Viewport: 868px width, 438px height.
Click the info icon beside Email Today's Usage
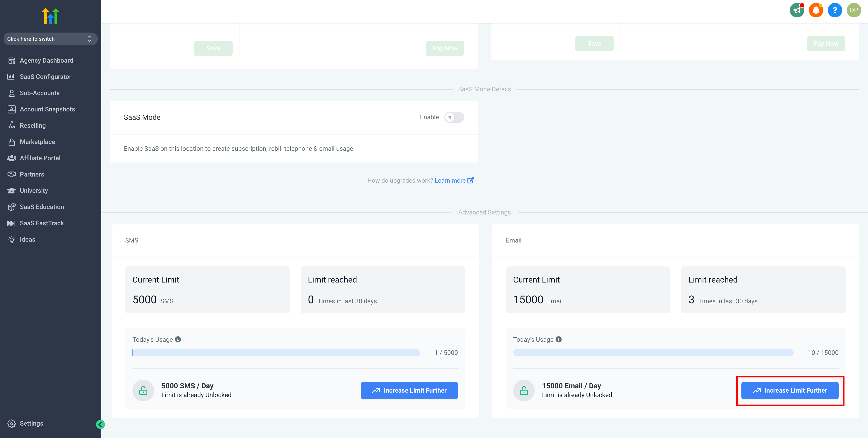click(x=558, y=339)
